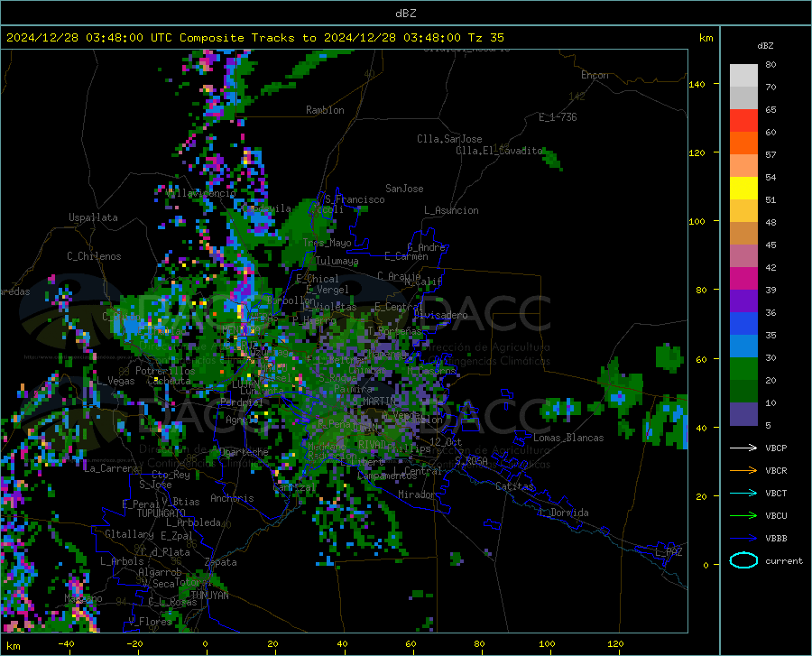Click the 'L_Dormida' map label
The width and height of the screenshot is (812, 656).
click(564, 513)
